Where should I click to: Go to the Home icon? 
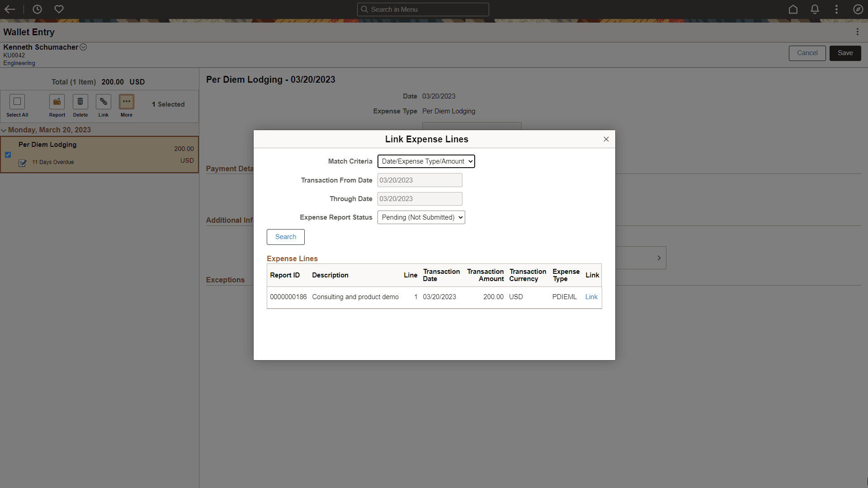coord(793,9)
